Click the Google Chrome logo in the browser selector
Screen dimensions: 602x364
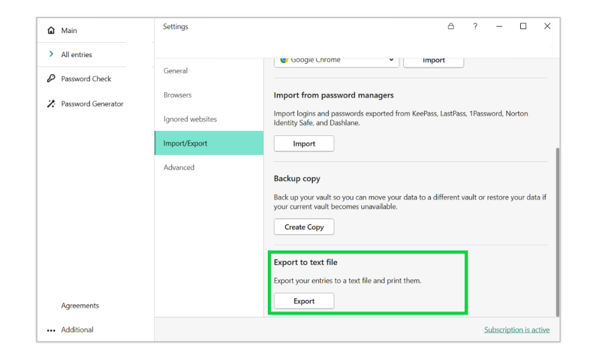[284, 60]
